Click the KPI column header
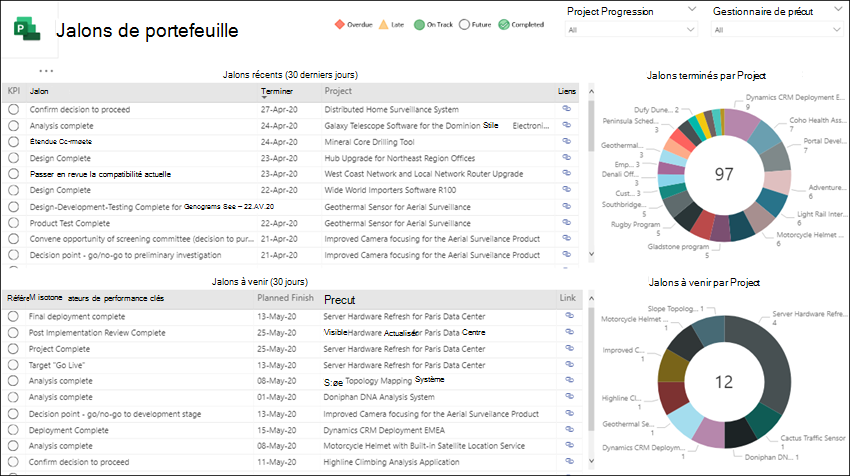The image size is (850, 476). tap(14, 91)
